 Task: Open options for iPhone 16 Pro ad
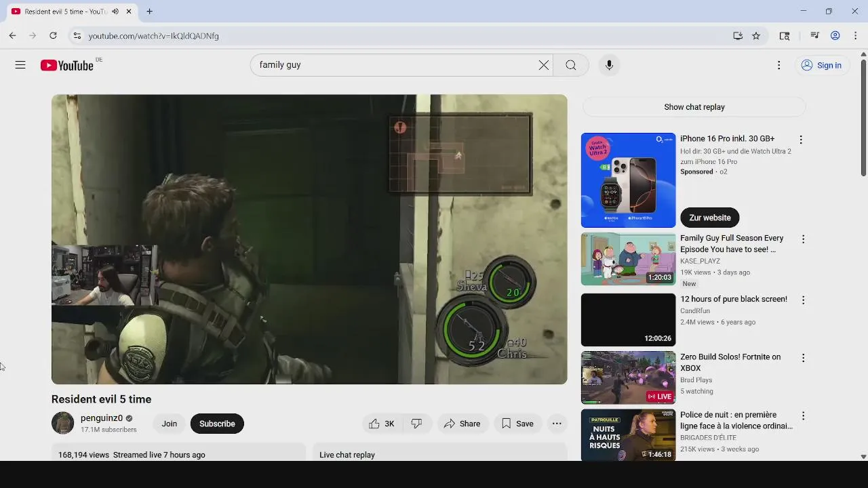tap(801, 140)
